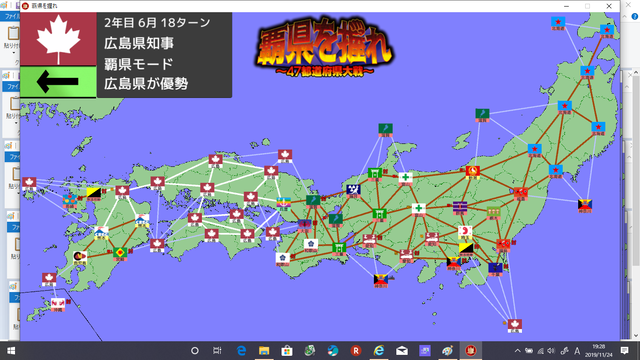Open the Windows Start menu
The image size is (640, 360).
pos(11,351)
